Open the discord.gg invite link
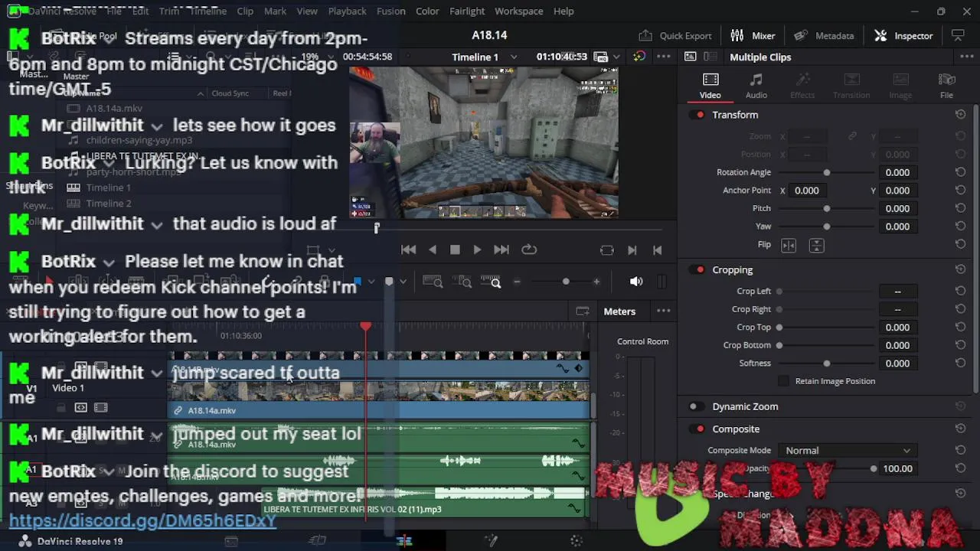 pyautogui.click(x=142, y=520)
